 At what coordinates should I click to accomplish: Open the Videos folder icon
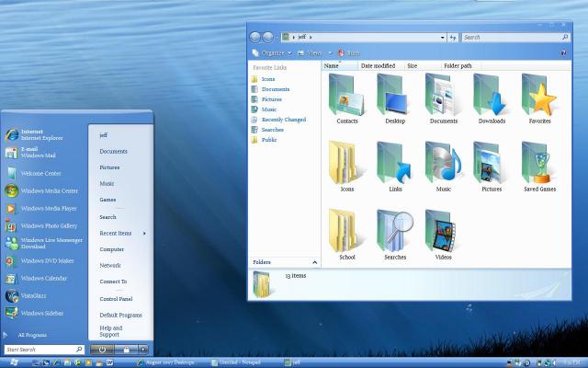pos(443,235)
